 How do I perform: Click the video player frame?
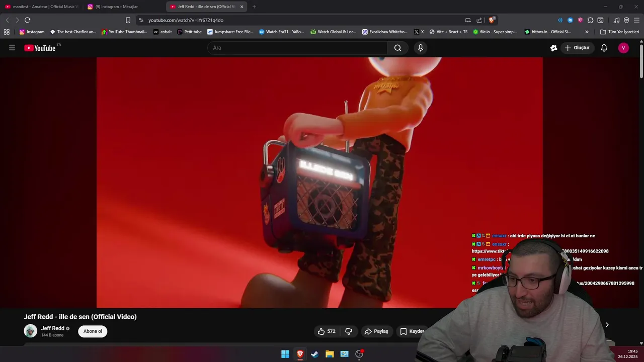[x=319, y=182]
